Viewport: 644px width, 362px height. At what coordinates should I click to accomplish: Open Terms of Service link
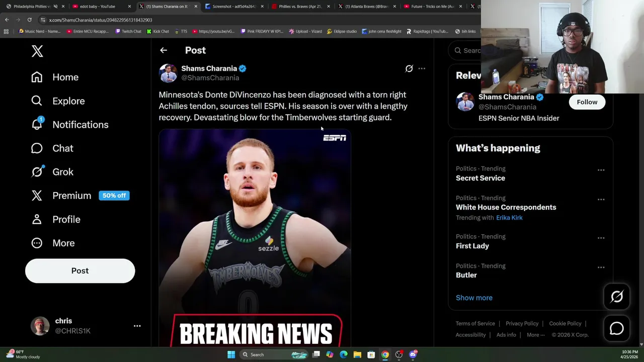point(475,323)
